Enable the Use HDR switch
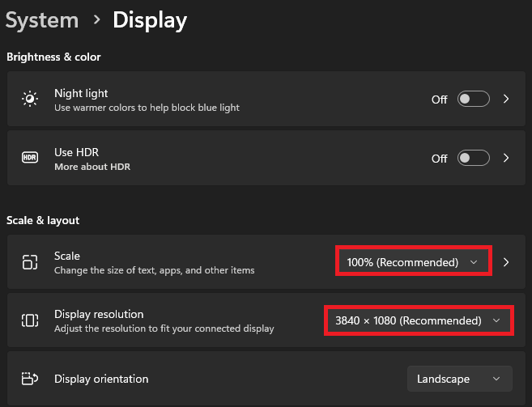The height and width of the screenshot is (407, 532). 474,159
